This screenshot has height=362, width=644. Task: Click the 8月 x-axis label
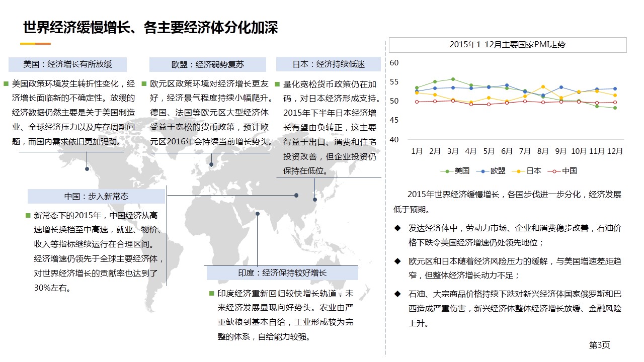click(543, 151)
